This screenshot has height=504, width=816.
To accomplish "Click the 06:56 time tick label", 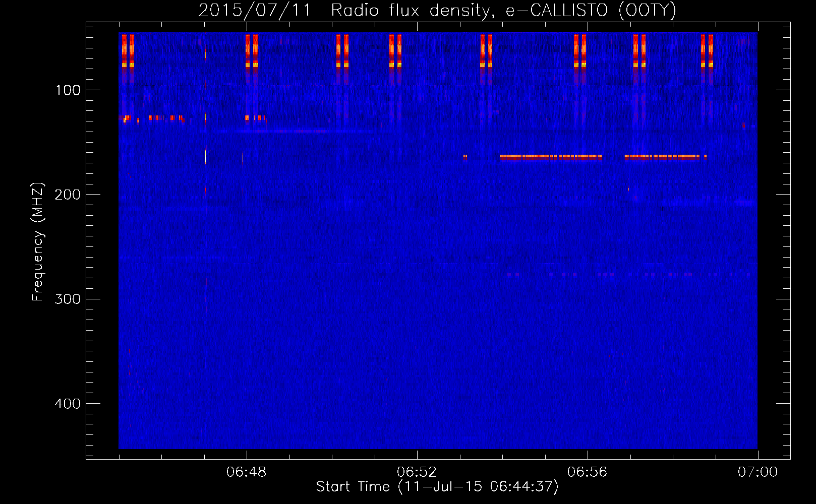I will [x=588, y=472].
